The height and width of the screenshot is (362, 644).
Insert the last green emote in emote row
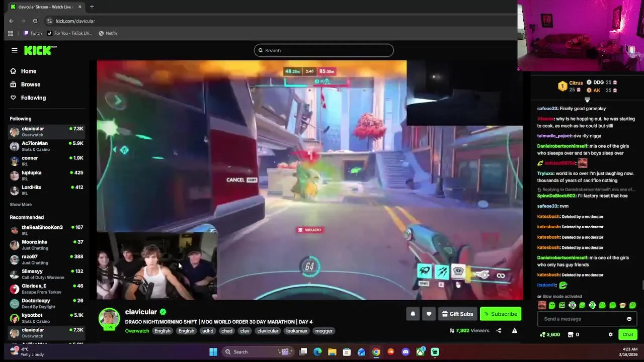click(x=632, y=305)
